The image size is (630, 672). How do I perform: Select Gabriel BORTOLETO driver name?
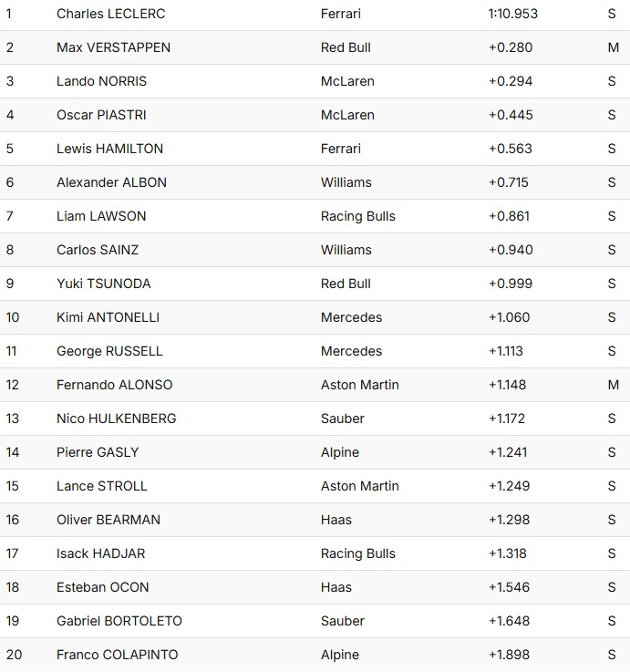pyautogui.click(x=119, y=621)
